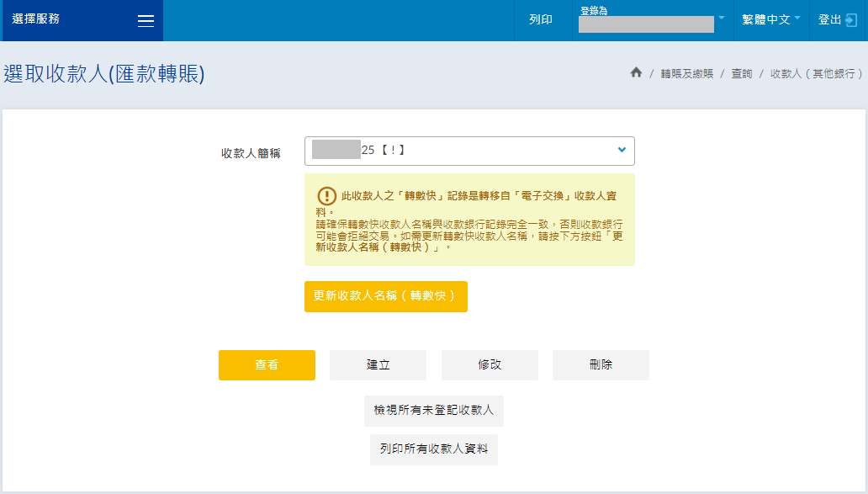
Task: Click the yellow warning notice text
Action: [471, 226]
